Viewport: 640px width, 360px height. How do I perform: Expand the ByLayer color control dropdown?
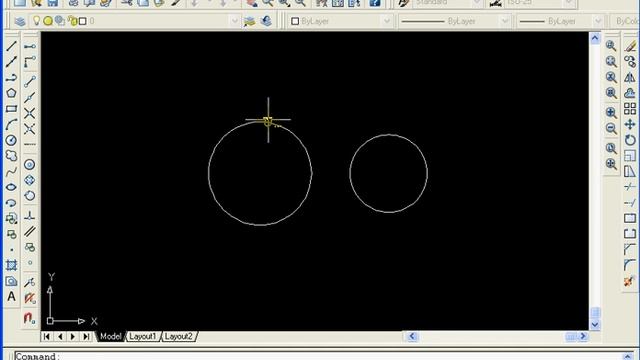click(387, 21)
